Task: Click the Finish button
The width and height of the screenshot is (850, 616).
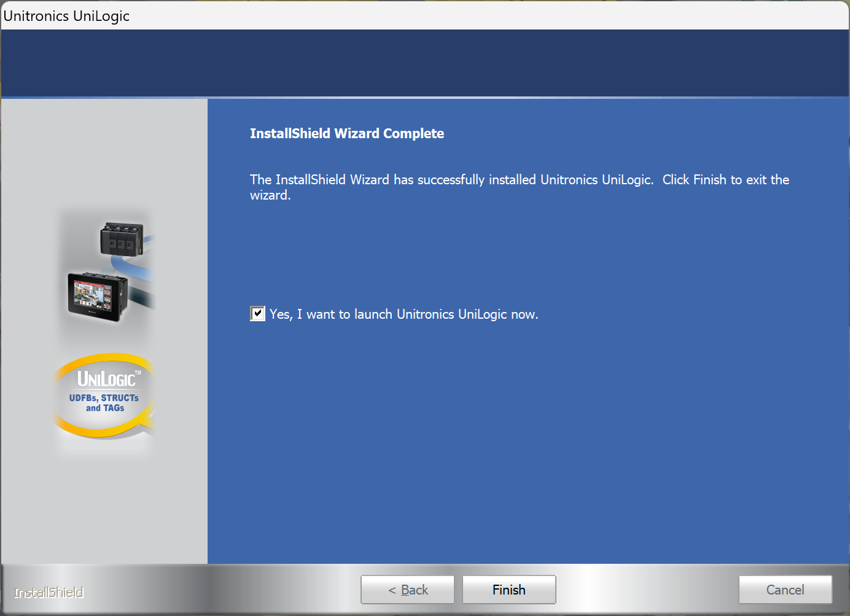Action: tap(509, 590)
